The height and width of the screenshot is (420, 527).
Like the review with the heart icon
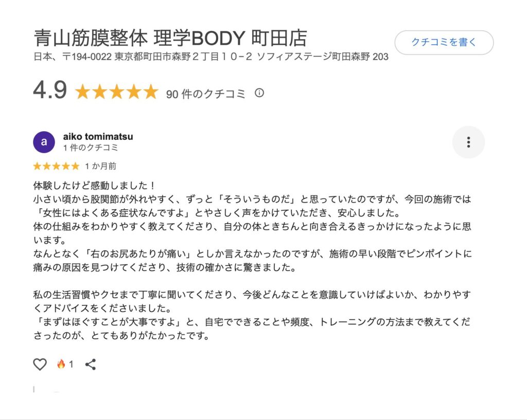coord(40,364)
